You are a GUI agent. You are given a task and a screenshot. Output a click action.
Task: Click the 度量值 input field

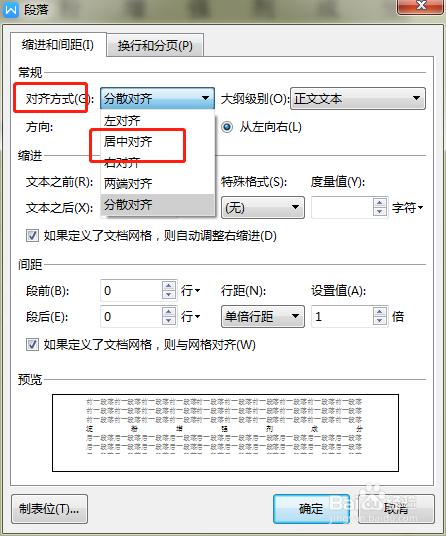(x=342, y=207)
